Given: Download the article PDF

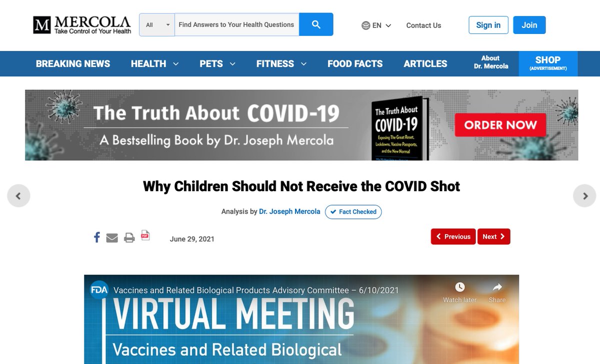Looking at the screenshot, I should tap(145, 235).
